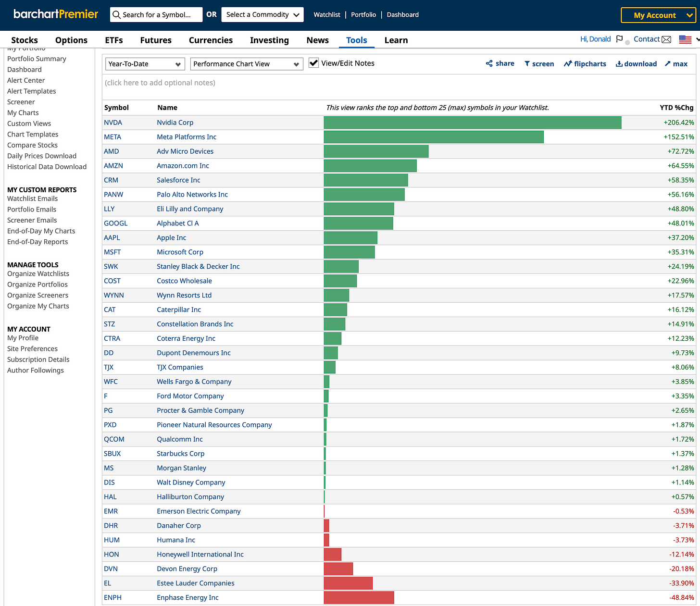Click the Enphase Energy red performance bar
This screenshot has width=700, height=606.
click(359, 598)
